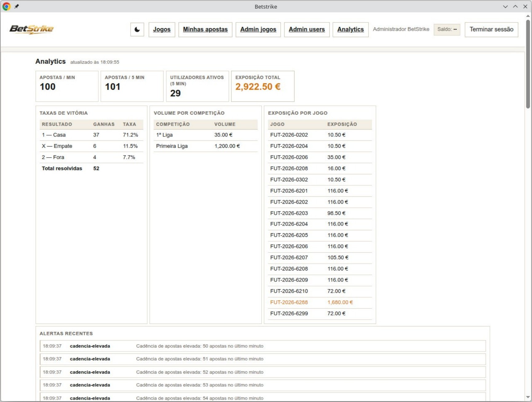Image resolution: width=532 pixels, height=402 pixels.
Task: Click the FUT-2026-6203 game row
Action: coord(320,213)
